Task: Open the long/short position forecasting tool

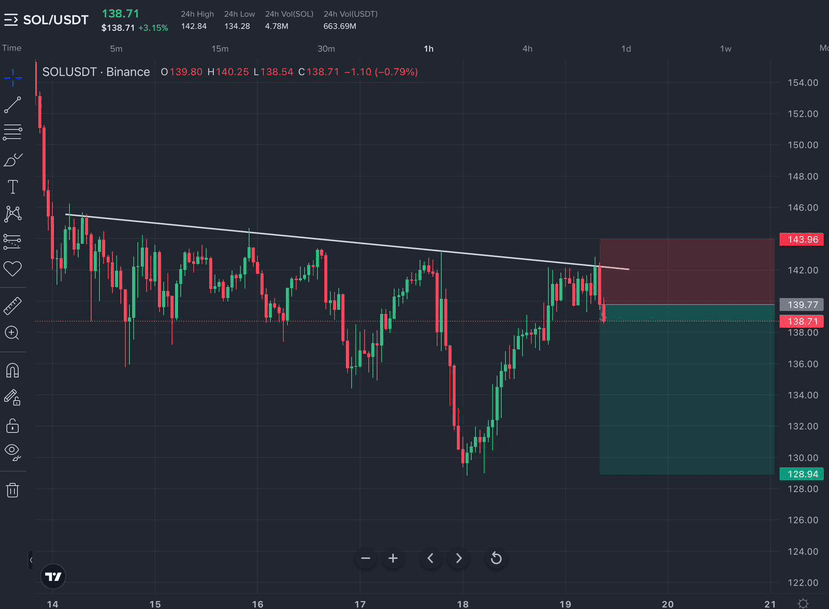Action: pyautogui.click(x=13, y=242)
